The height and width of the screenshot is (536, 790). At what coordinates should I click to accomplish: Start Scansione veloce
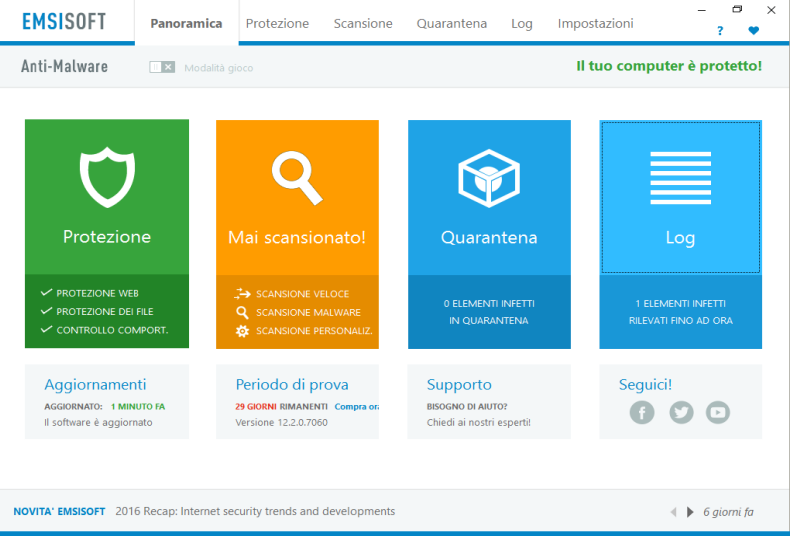[x=302, y=294]
